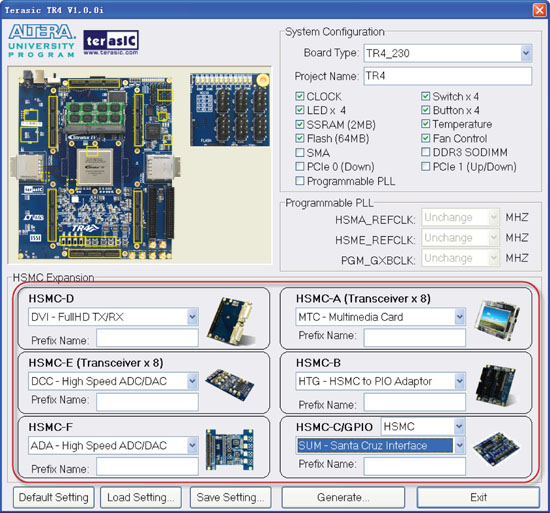The image size is (550, 513).
Task: Click the Terasic logo
Action: click(x=111, y=42)
